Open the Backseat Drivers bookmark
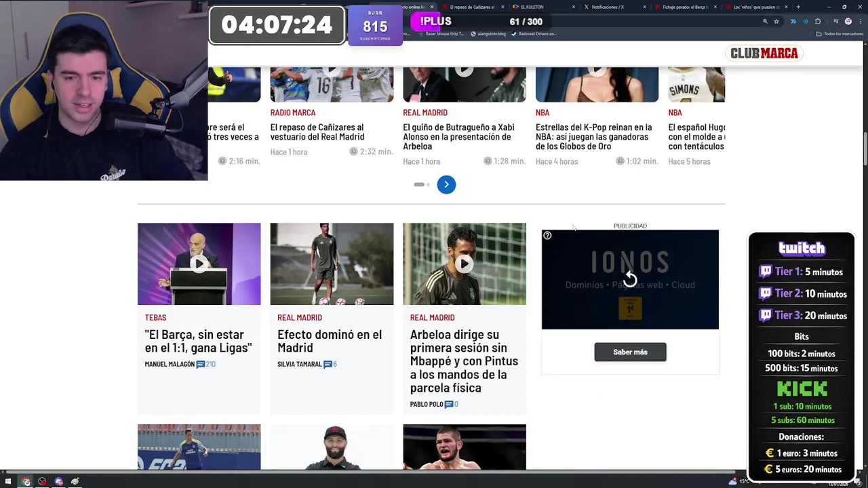 [534, 33]
